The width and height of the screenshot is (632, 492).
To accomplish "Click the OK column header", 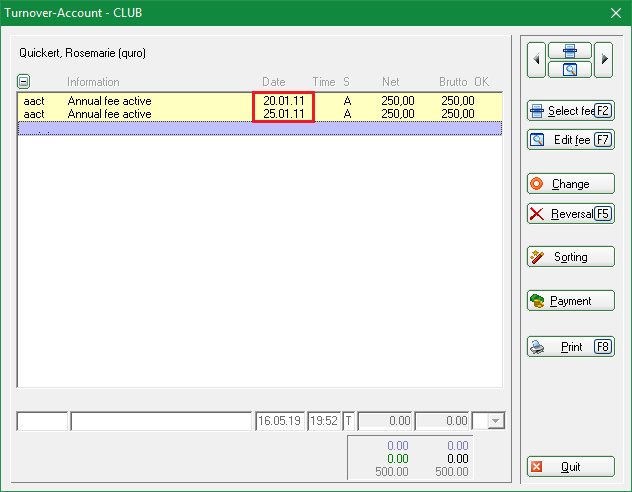I will (x=481, y=82).
